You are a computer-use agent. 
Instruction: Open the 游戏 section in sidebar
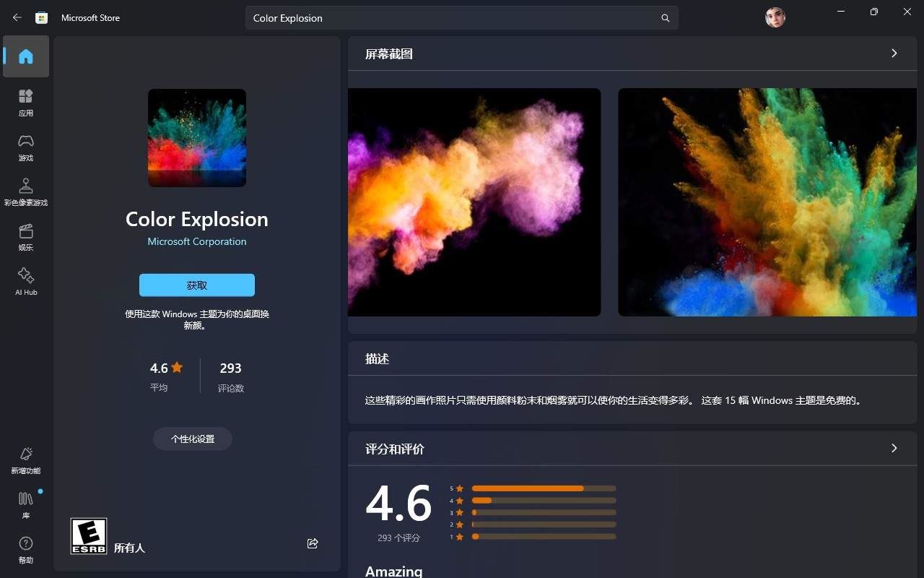[25, 146]
